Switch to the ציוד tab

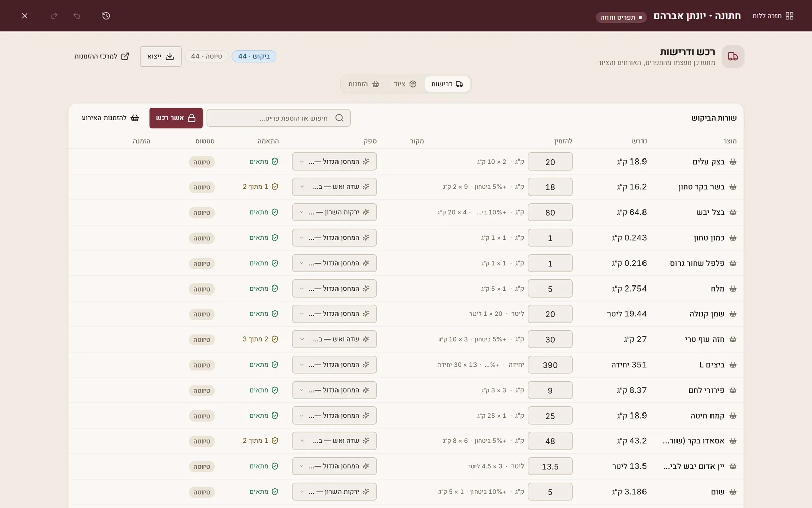(x=405, y=84)
